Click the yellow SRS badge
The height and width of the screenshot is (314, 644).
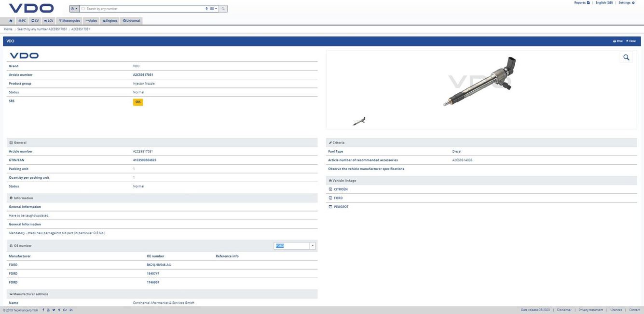pos(138,102)
